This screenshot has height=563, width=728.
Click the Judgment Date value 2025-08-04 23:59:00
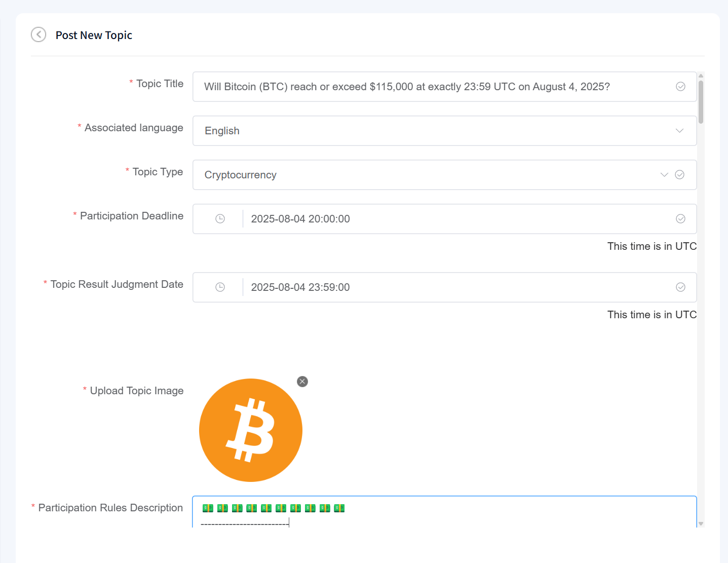click(300, 287)
